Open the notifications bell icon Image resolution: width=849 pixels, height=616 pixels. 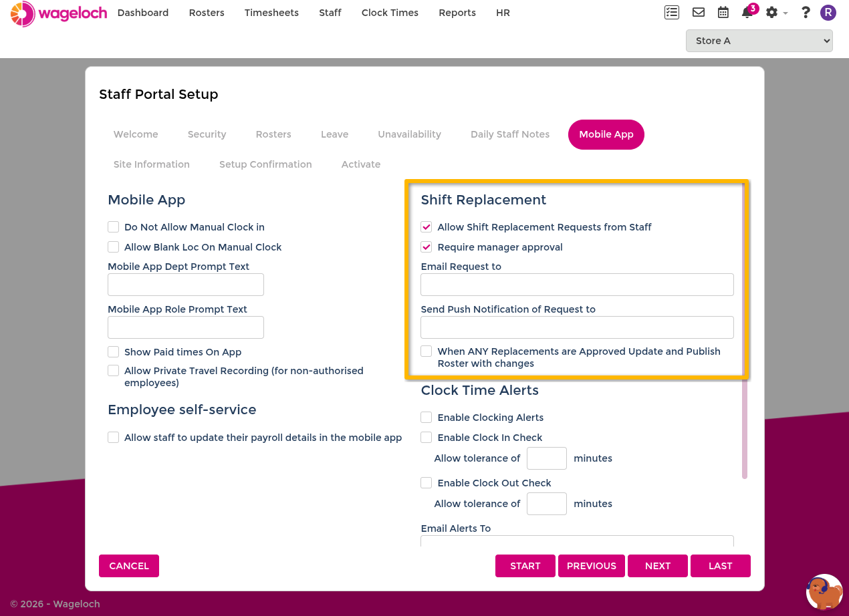click(747, 13)
